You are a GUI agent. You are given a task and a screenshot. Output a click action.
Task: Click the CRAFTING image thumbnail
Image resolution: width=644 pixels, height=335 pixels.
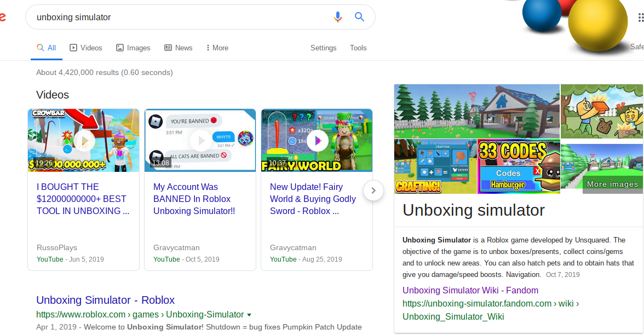tap(435, 166)
